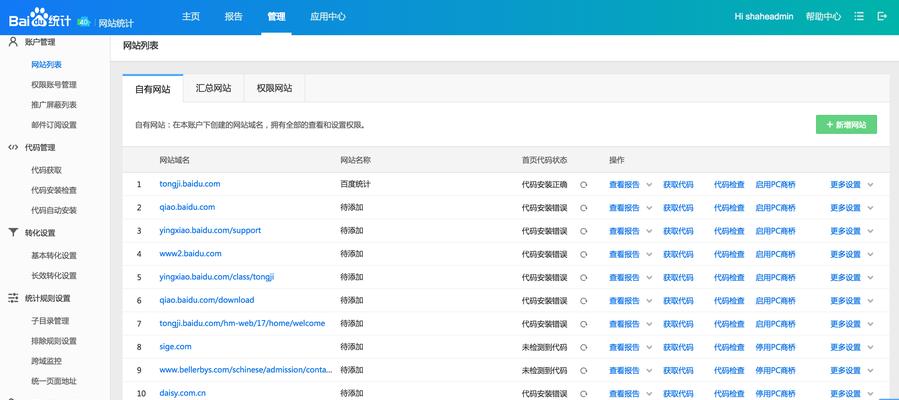Expand 更多设置 arrow for qiao.baidu.com/download
Image resolution: width=899 pixels, height=400 pixels.
pyautogui.click(x=870, y=301)
